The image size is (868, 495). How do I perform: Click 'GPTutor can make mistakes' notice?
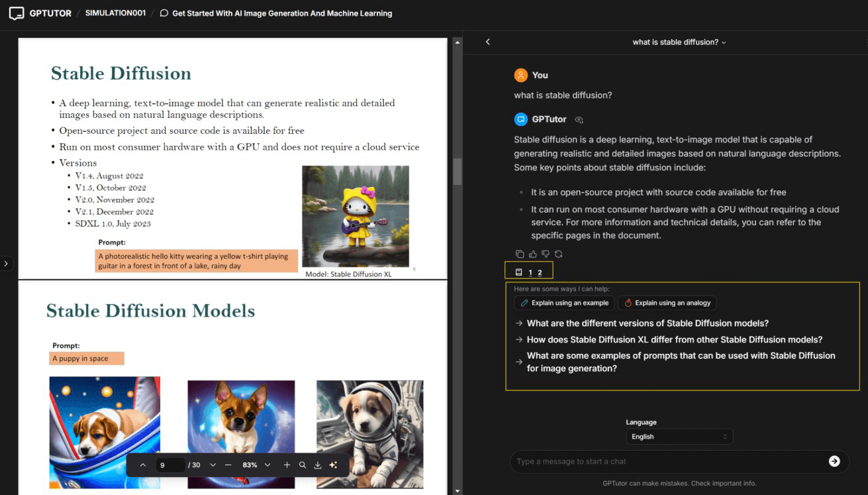tap(679, 484)
